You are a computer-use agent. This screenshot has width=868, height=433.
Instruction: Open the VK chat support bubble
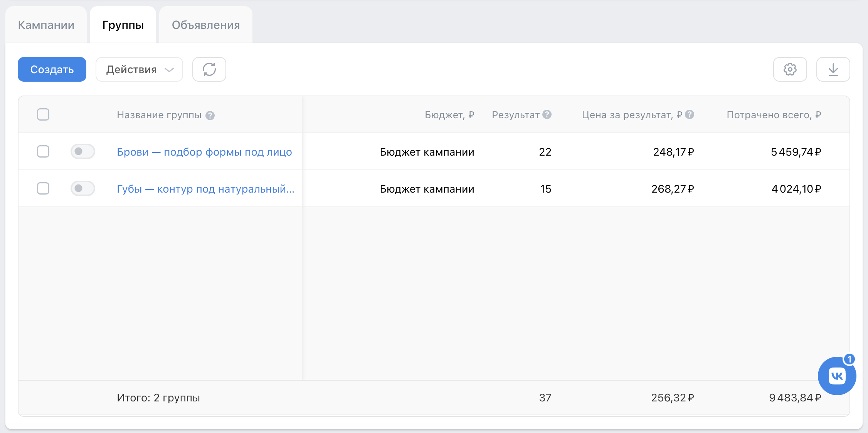pyautogui.click(x=837, y=376)
